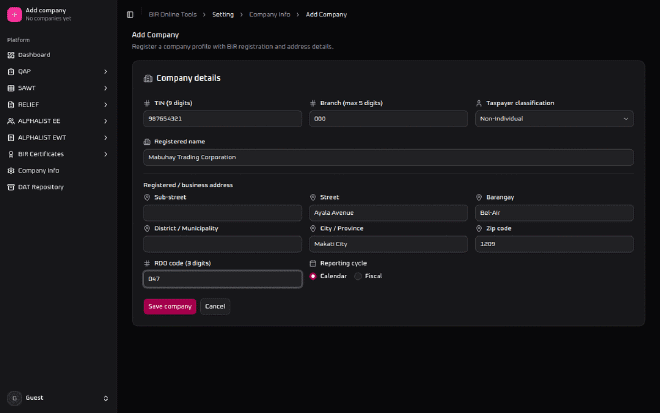
Task: Go to BIR Online Tools breadcrumb
Action: point(173,15)
